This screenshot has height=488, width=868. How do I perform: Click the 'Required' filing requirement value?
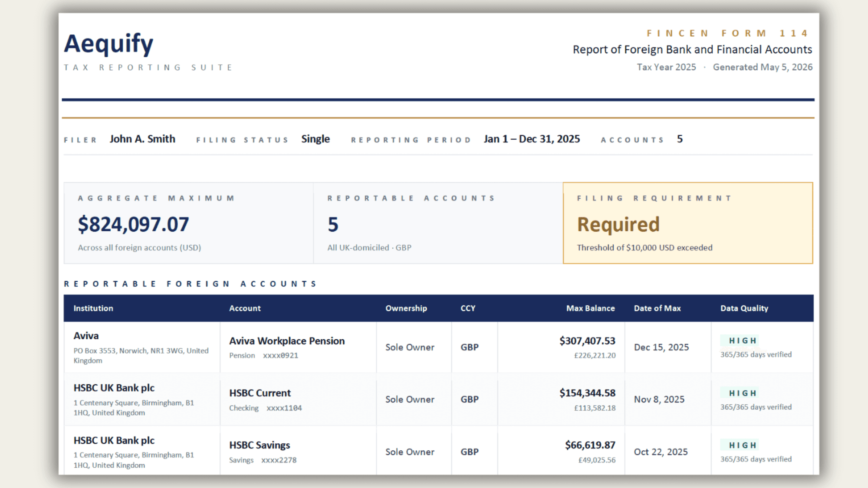(x=618, y=225)
